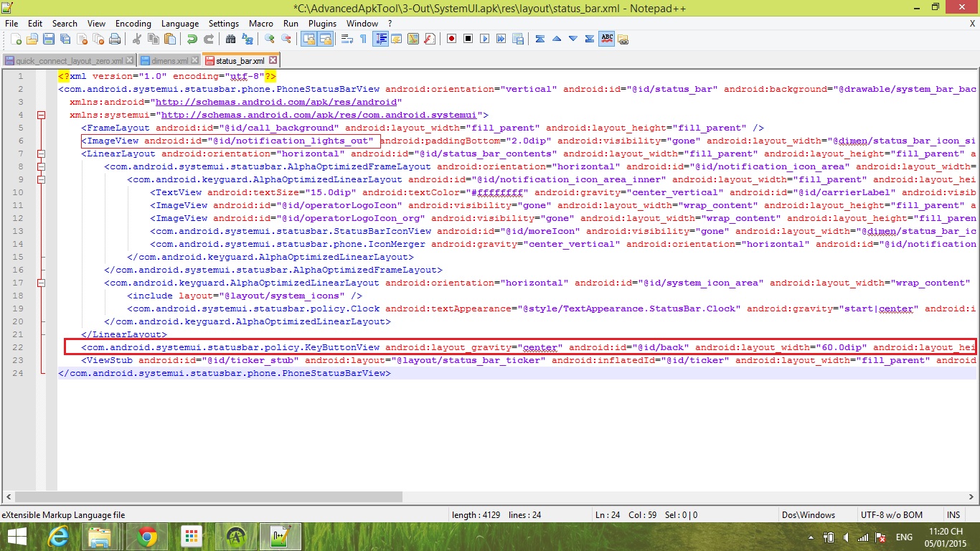The image size is (980, 551).
Task: Click the Zoom Out magnifier icon
Action: click(286, 39)
